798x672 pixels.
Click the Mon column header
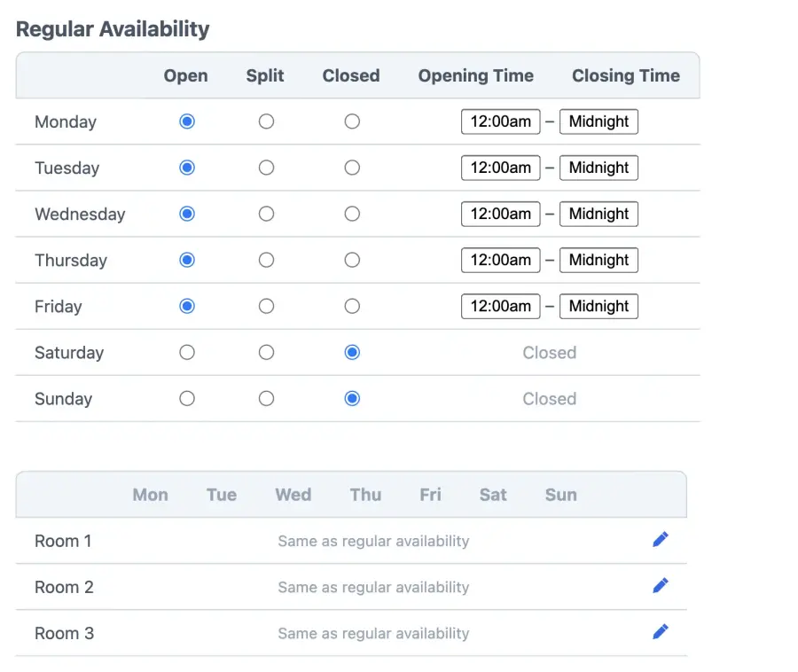click(150, 495)
